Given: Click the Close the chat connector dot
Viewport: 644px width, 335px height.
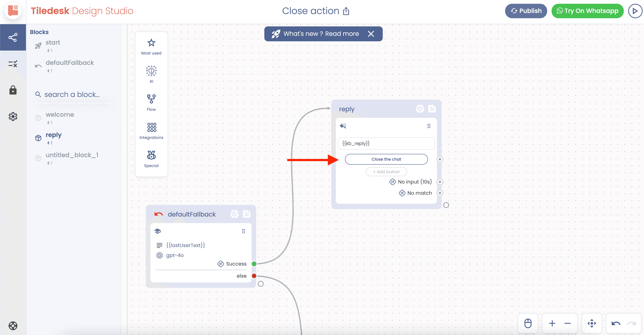Looking at the screenshot, I should tap(440, 159).
